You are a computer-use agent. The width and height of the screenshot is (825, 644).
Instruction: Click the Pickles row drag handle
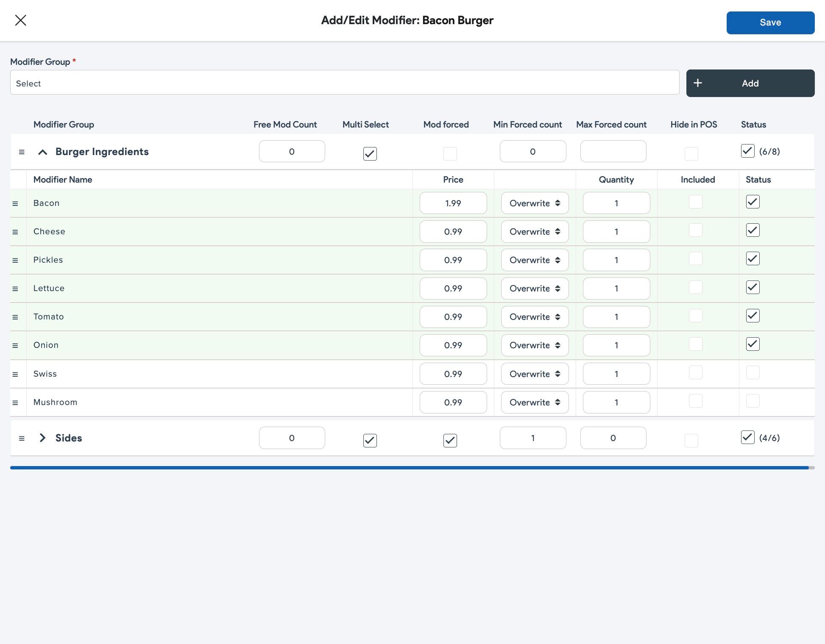(15, 261)
